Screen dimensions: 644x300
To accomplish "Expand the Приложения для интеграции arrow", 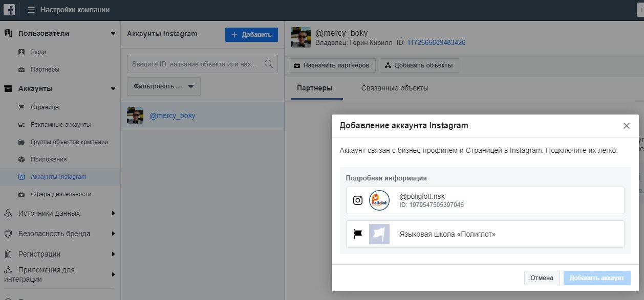I will pos(113,274).
